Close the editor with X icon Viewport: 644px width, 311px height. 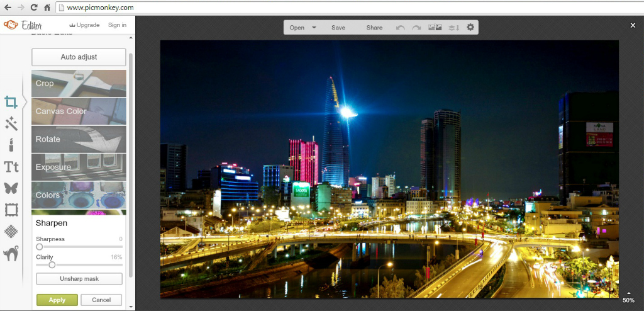(633, 26)
